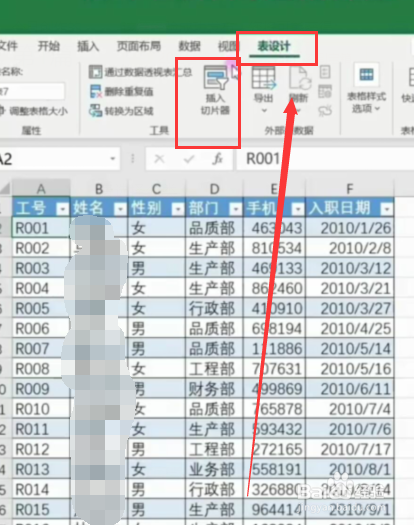This screenshot has height=525, width=414.
Task: Select cell R015
Action: (41, 510)
